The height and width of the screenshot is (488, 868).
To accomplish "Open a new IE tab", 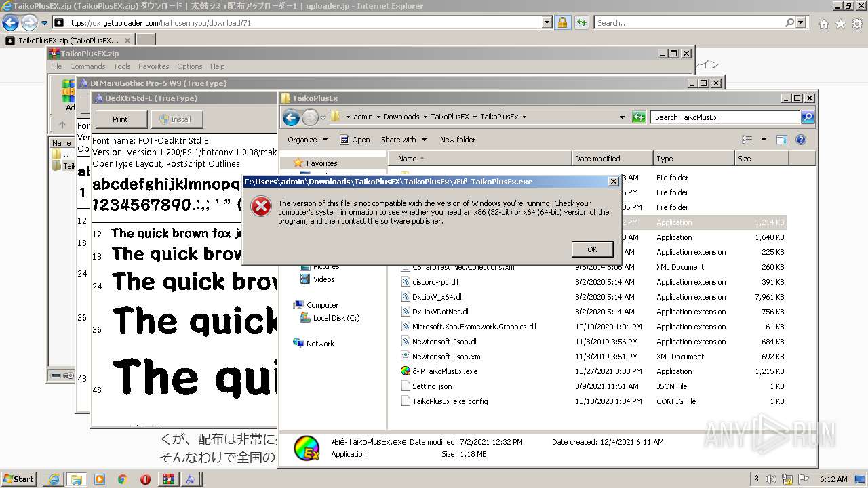I will tap(146, 41).
